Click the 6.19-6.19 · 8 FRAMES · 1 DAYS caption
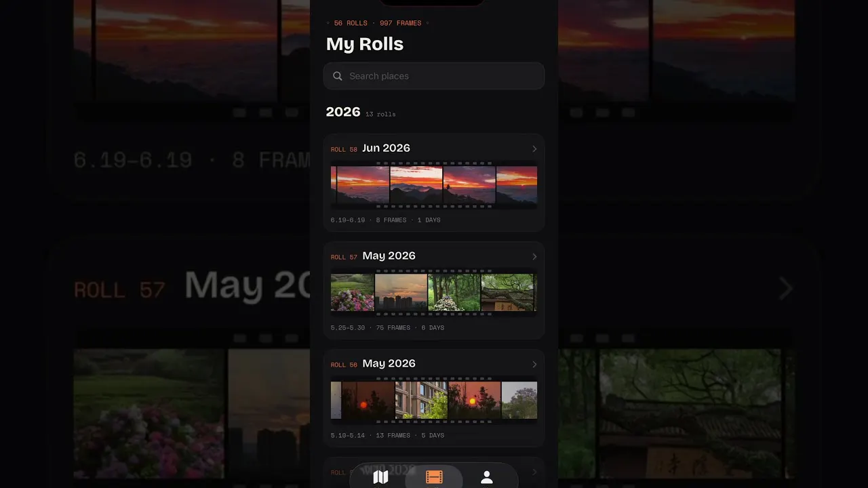Image resolution: width=868 pixels, height=488 pixels. point(386,220)
